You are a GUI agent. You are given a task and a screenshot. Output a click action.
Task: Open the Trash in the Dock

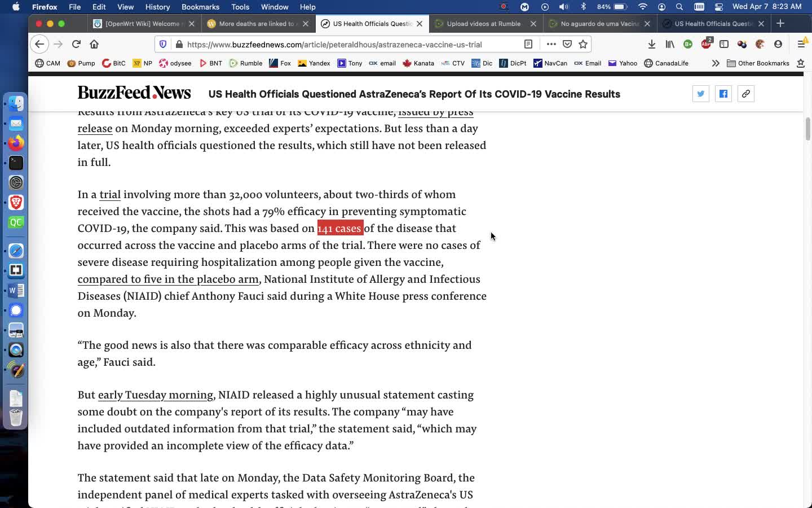click(16, 418)
